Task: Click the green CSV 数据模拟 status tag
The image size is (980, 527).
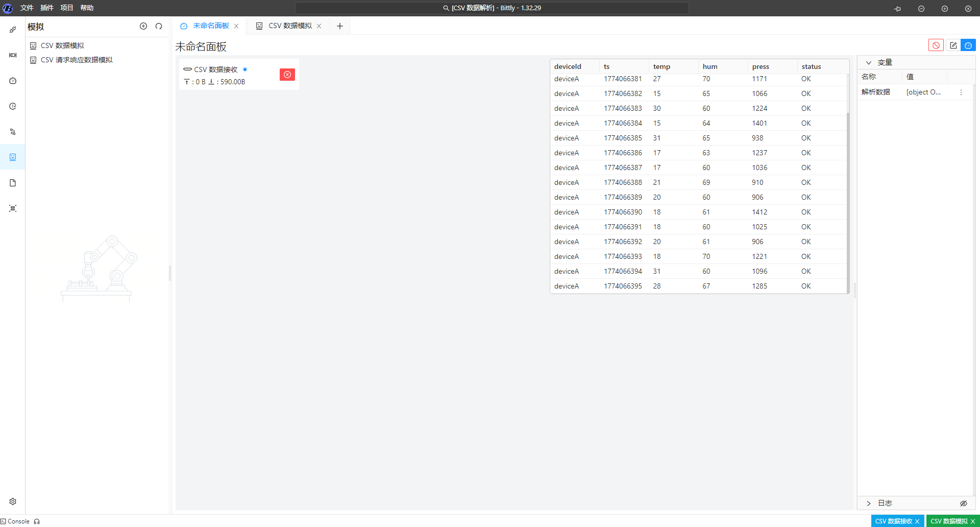Action: tap(948, 521)
